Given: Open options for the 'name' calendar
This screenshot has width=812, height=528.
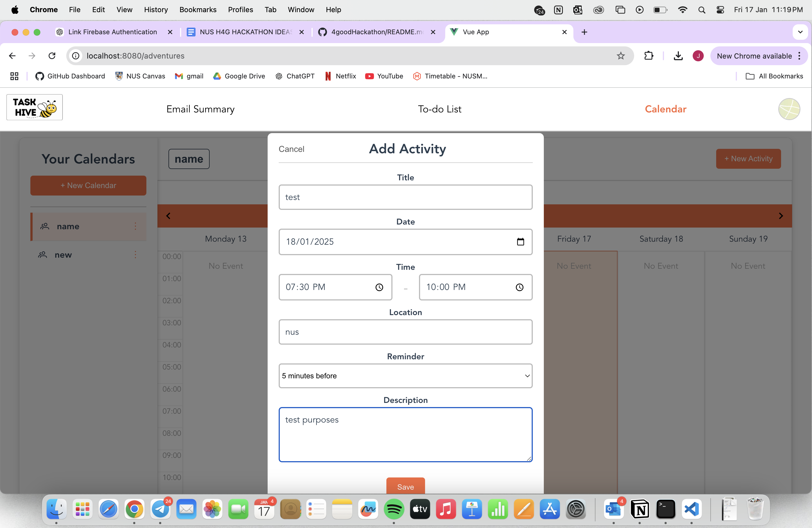Looking at the screenshot, I should pyautogui.click(x=135, y=226).
